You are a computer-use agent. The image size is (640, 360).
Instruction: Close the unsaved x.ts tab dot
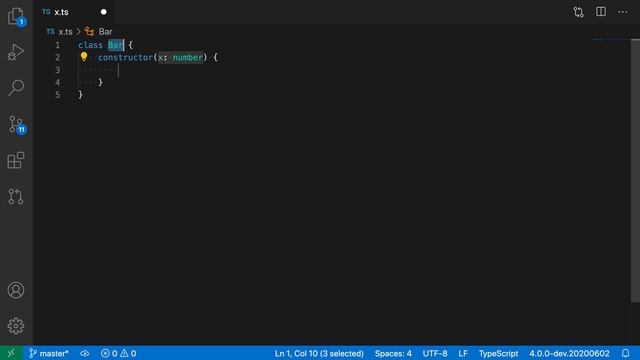coord(104,12)
